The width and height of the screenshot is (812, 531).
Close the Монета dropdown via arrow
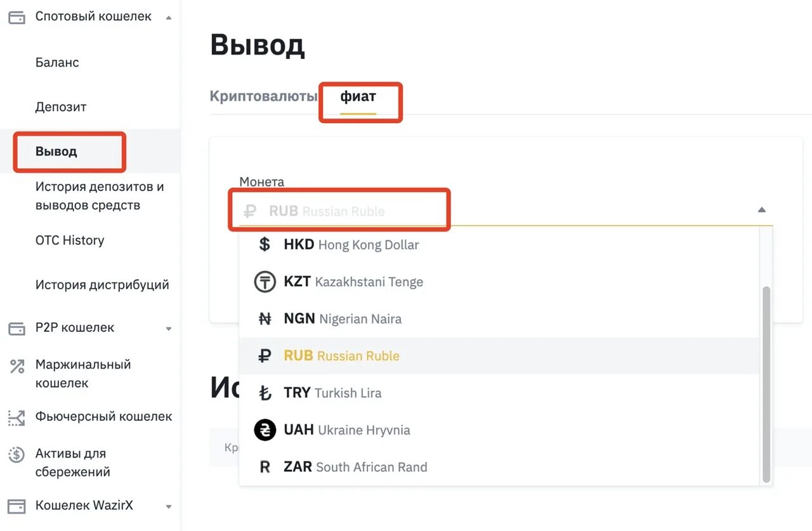(762, 210)
